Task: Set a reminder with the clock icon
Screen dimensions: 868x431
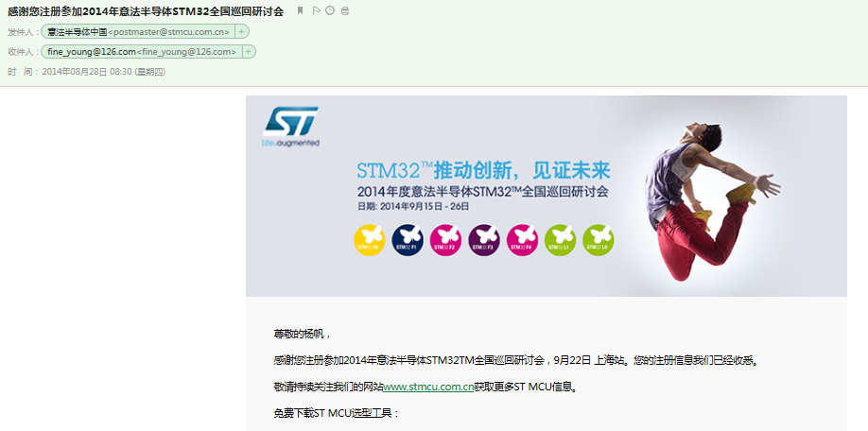Action: 330,10
